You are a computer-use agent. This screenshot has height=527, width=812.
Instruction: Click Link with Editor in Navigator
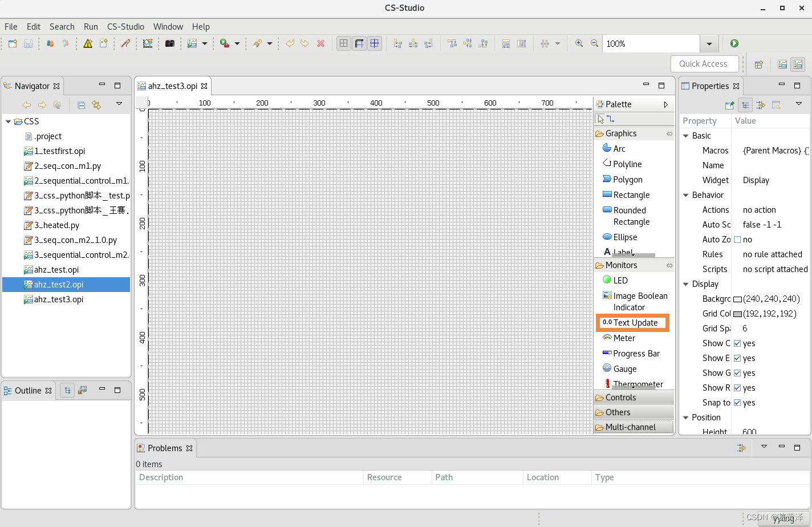point(96,105)
